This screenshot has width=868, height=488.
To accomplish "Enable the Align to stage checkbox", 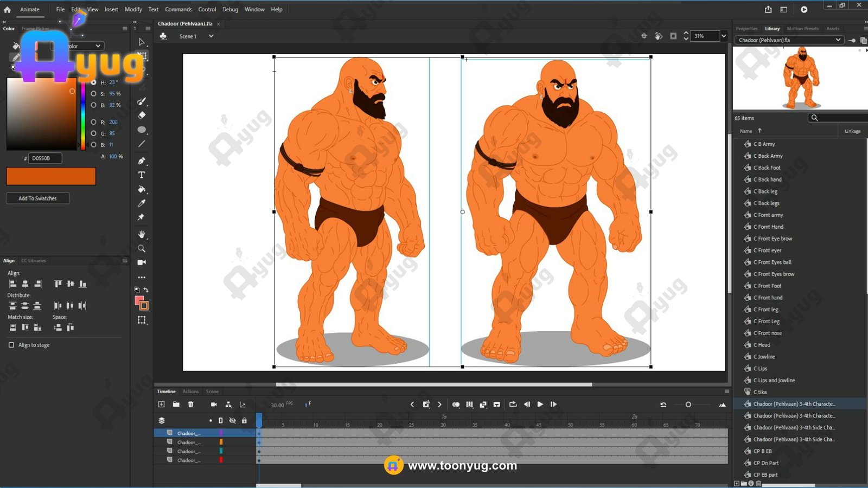I will coord(11,345).
